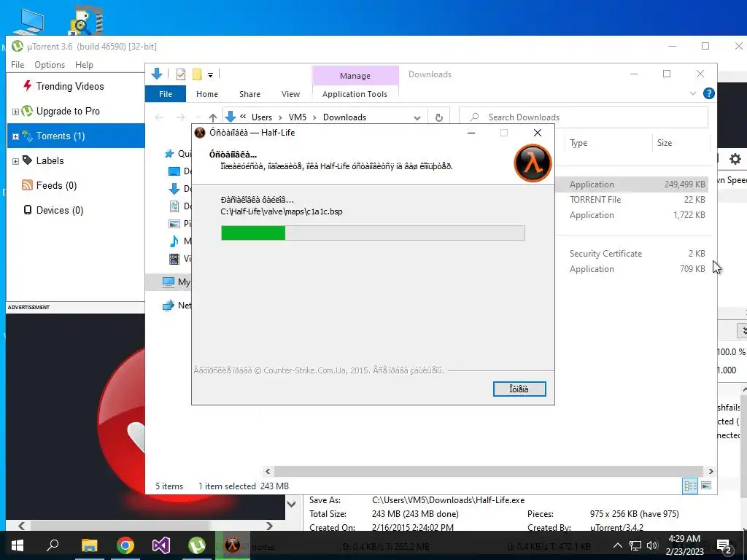Open the uTorrent Options menu
Image resolution: width=747 pixels, height=560 pixels.
(50, 65)
